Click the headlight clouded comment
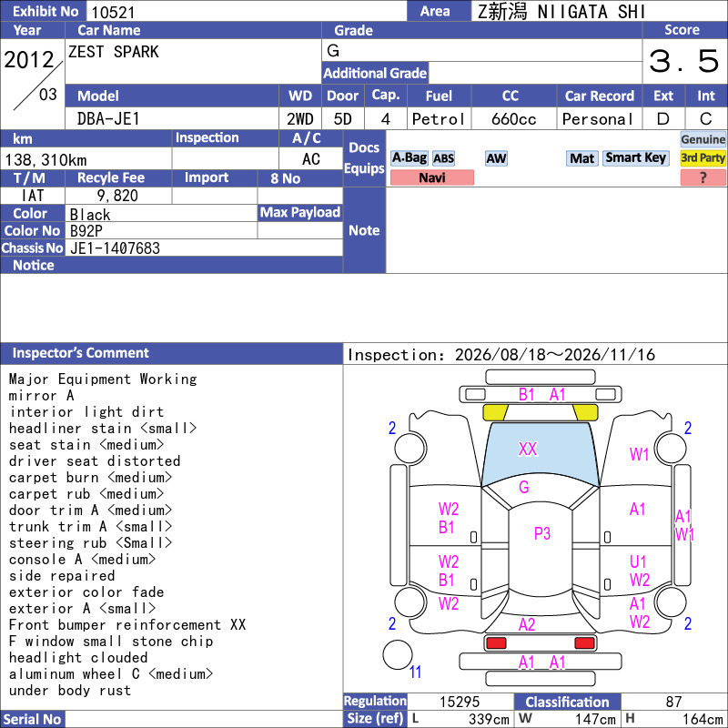The height and width of the screenshot is (728, 728). [x=78, y=657]
